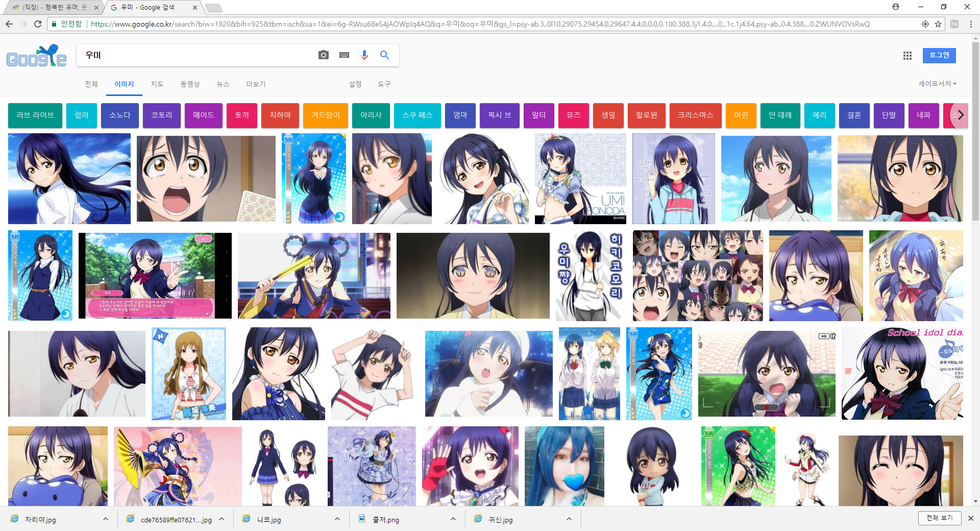
Task: Select the 크리스마스 suggestion chip
Action: (696, 115)
